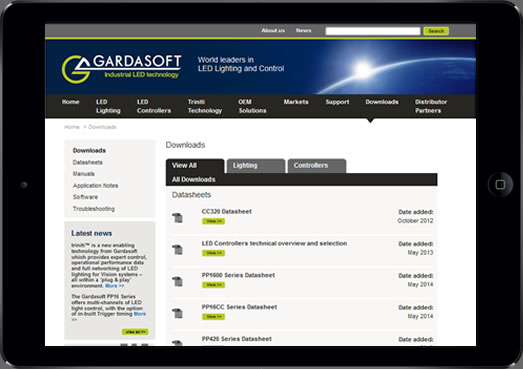Click the Datasheets section heading
Image resolution: width=523 pixels, height=369 pixels.
click(x=191, y=195)
